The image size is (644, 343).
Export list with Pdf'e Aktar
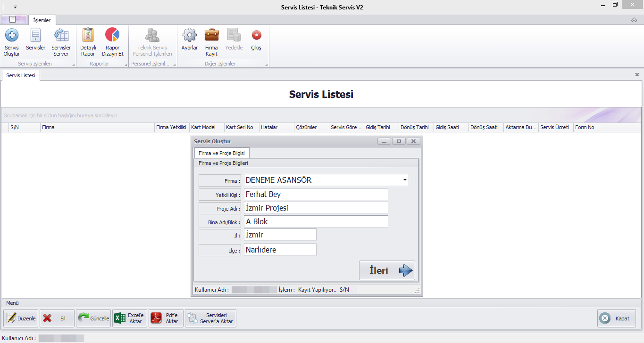point(166,318)
